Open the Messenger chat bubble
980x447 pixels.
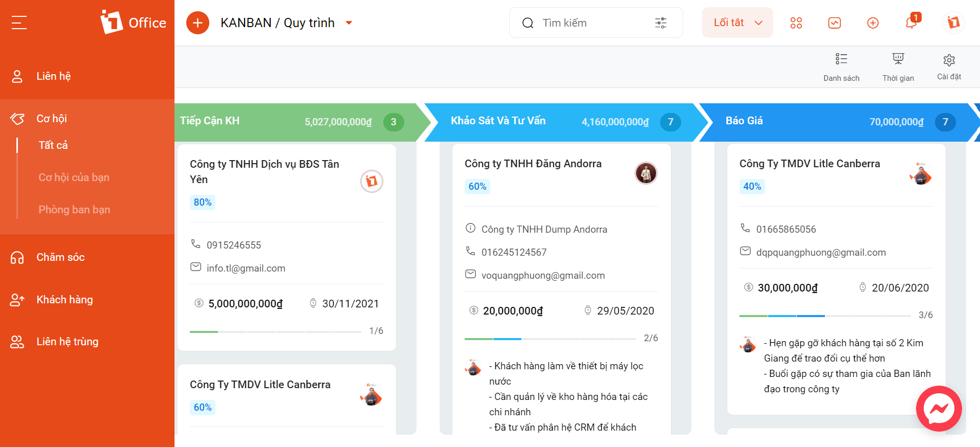pos(939,409)
